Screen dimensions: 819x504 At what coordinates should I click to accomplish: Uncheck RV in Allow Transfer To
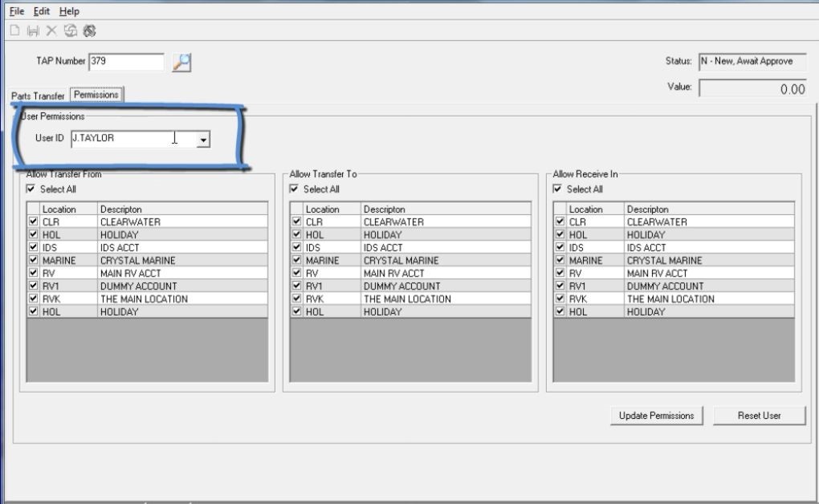(x=296, y=273)
